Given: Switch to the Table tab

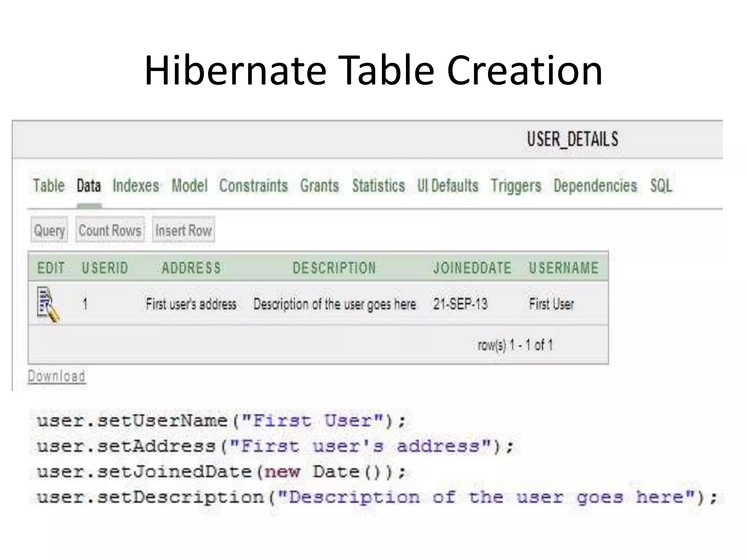Looking at the screenshot, I should [x=49, y=186].
